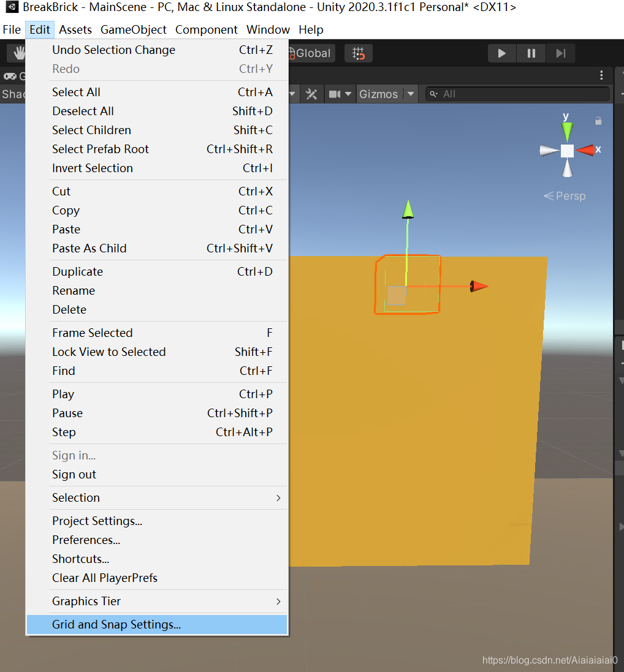The width and height of the screenshot is (624, 672).
Task: Open the Assets menu
Action: [75, 29]
